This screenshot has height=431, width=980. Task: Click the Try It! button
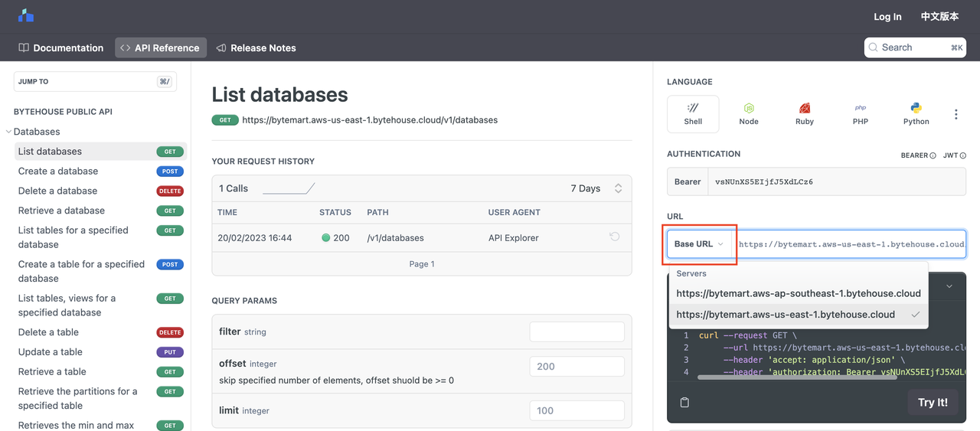[933, 402]
